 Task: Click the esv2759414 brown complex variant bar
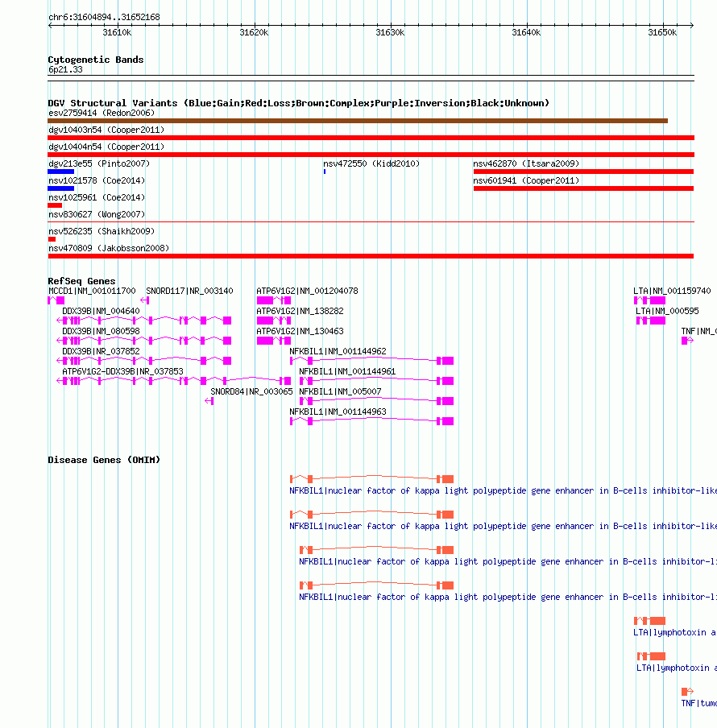point(358,121)
